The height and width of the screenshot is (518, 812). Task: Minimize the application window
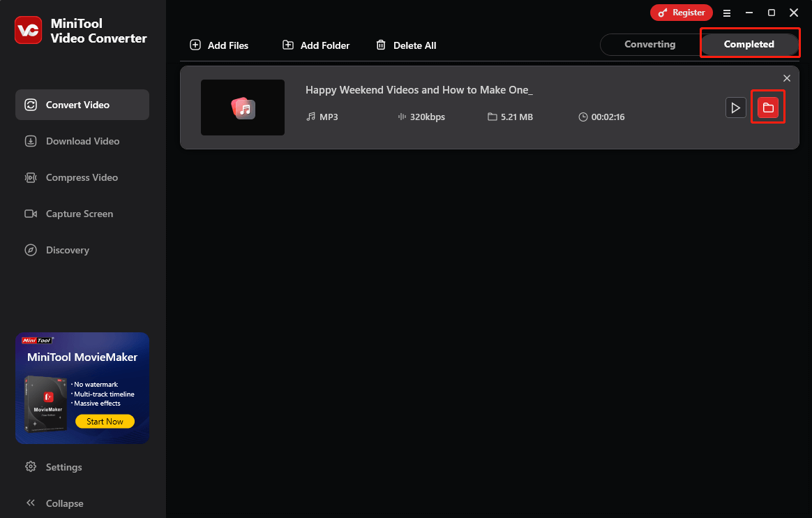point(749,13)
